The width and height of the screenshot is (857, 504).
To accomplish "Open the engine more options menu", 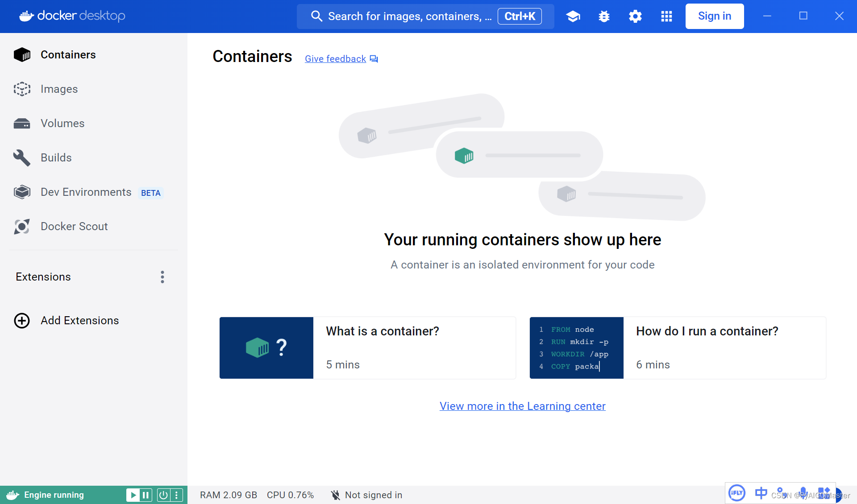I will 177,495.
